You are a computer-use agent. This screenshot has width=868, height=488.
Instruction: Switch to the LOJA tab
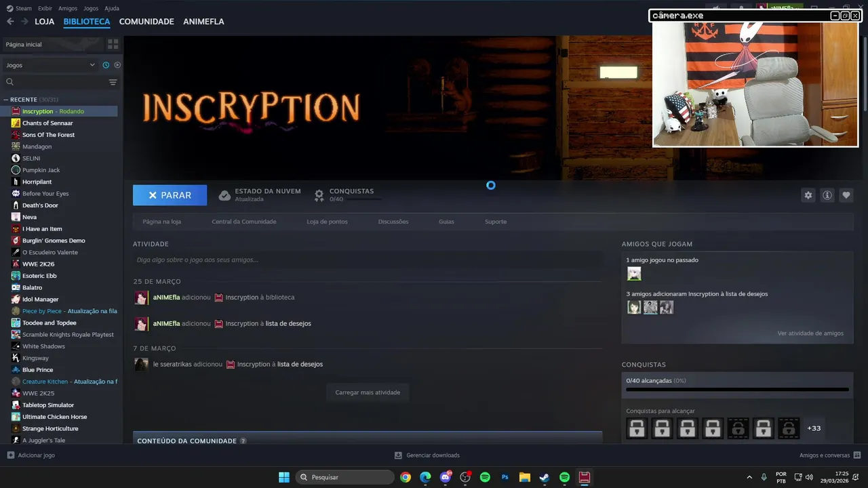click(x=45, y=22)
